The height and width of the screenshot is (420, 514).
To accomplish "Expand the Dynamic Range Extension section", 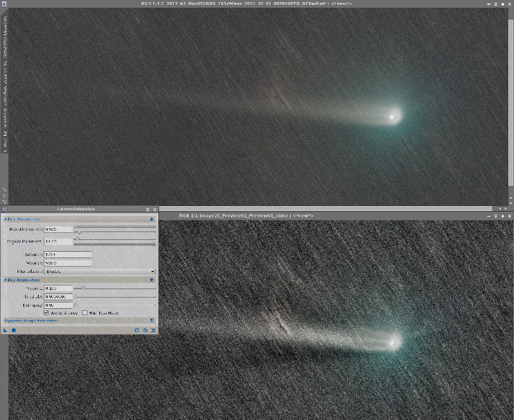I will click(152, 321).
